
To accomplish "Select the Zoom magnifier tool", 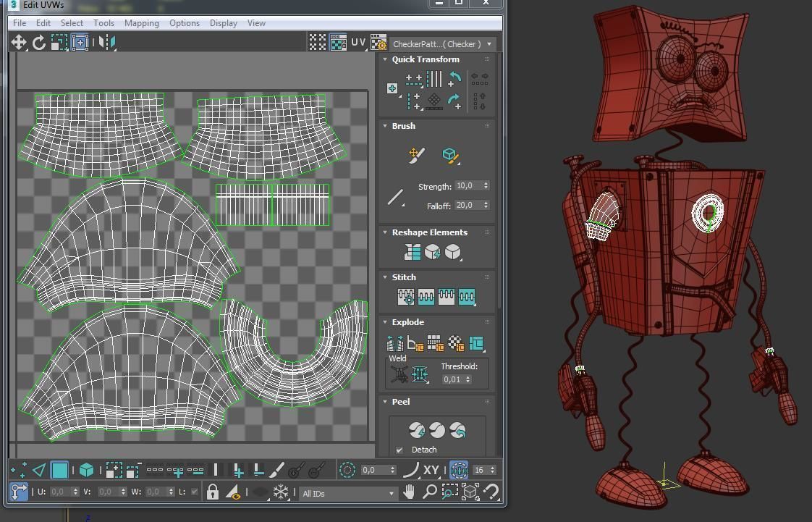I will (429, 492).
